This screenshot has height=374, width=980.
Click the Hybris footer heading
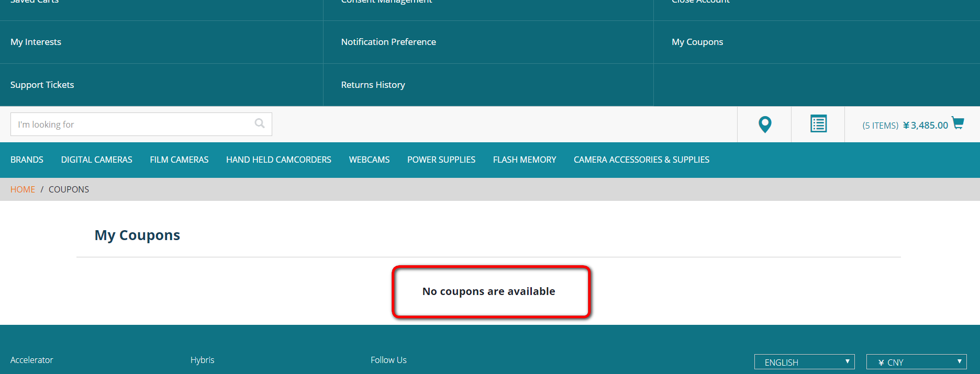202,360
